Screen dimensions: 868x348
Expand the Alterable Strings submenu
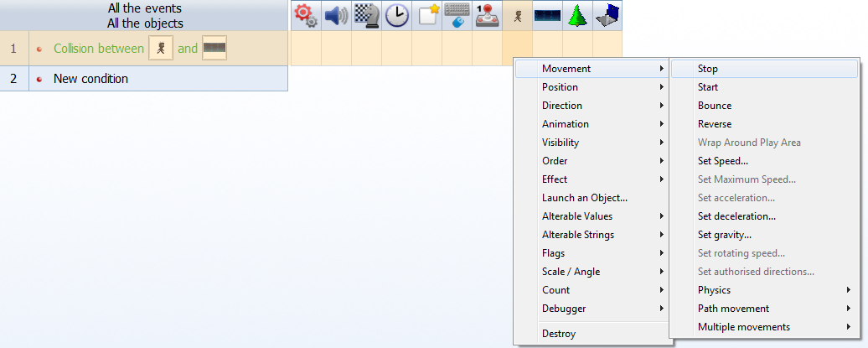(592, 235)
